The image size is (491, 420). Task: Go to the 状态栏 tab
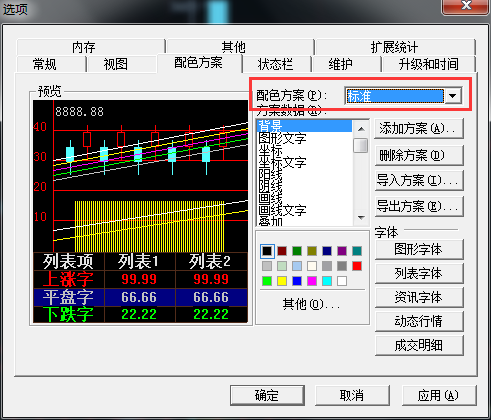click(x=277, y=64)
